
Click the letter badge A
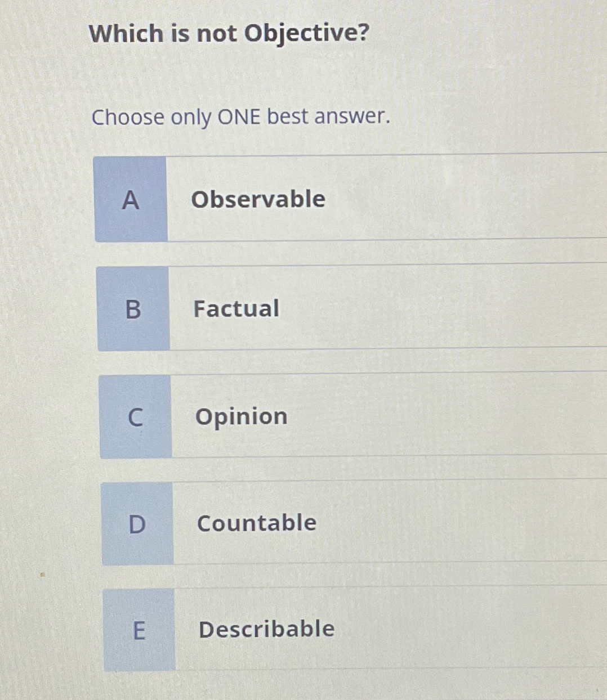132,200
